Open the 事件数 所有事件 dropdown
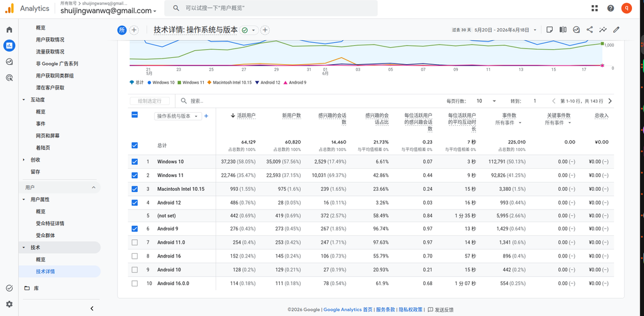 pos(508,123)
